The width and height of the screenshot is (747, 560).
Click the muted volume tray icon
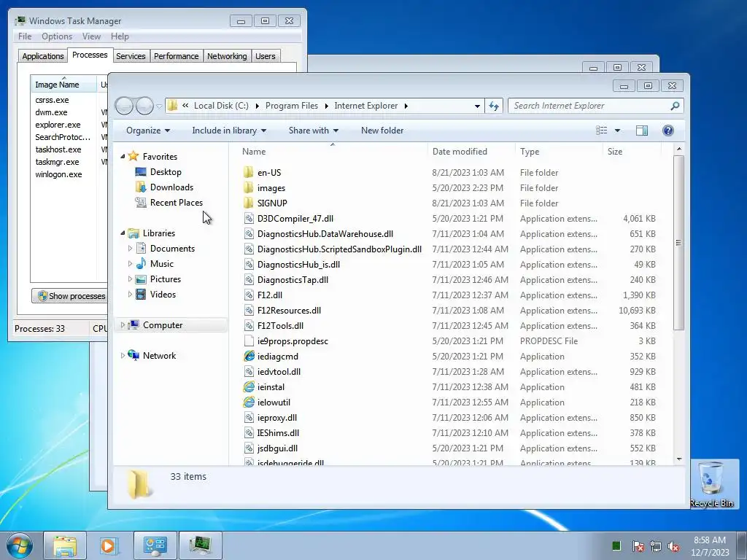673,545
